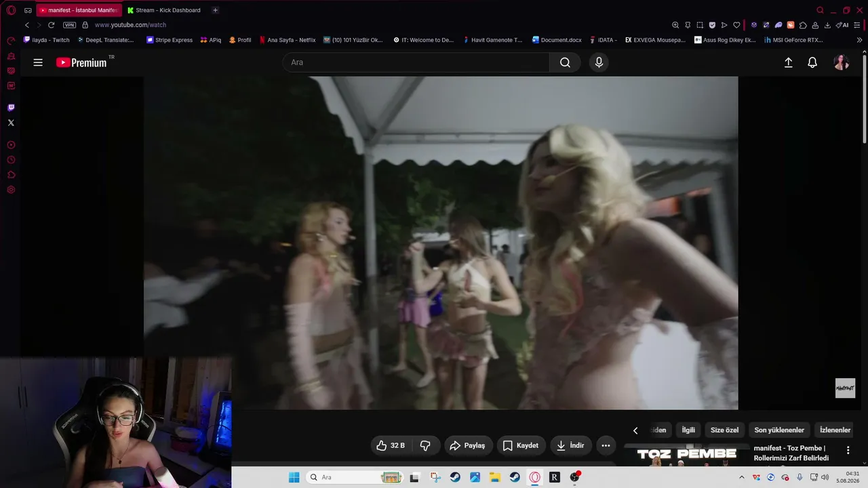This screenshot has height=488, width=868.
Task: Take a snapshot with the dashed-square icon
Action: (700, 25)
